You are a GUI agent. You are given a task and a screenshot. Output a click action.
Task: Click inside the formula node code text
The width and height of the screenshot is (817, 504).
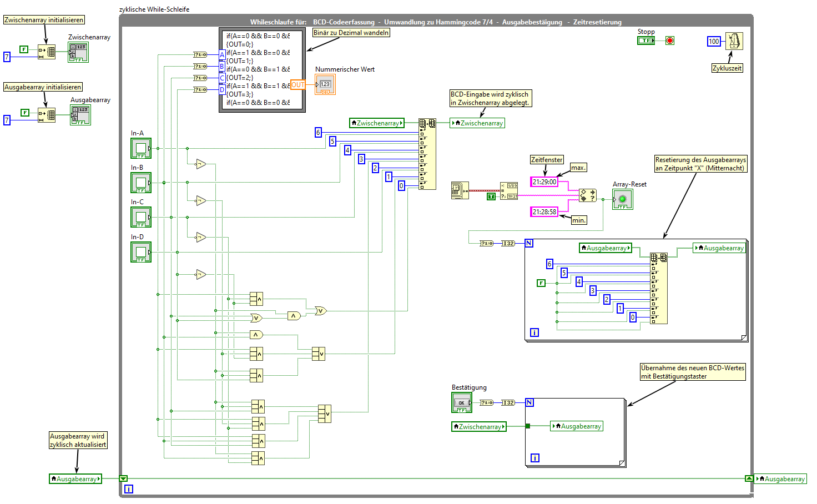pos(258,69)
